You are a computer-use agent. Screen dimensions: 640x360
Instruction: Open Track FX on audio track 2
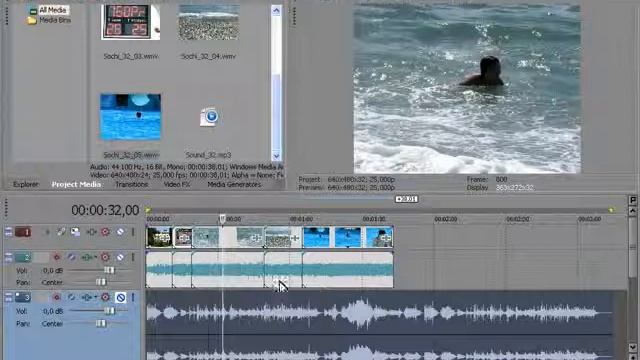pos(86,257)
